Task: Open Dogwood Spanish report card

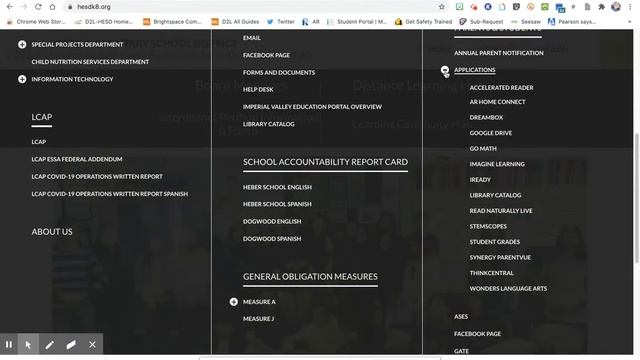Action: pyautogui.click(x=272, y=238)
